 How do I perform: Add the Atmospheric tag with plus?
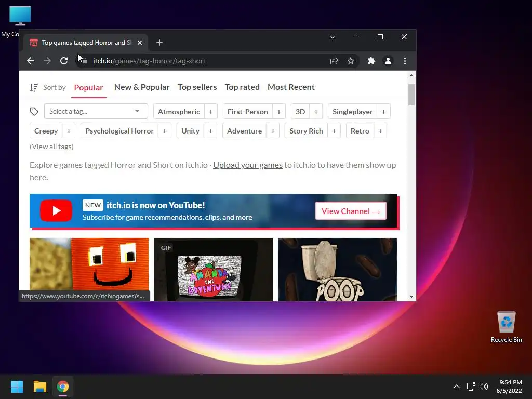pyautogui.click(x=211, y=112)
